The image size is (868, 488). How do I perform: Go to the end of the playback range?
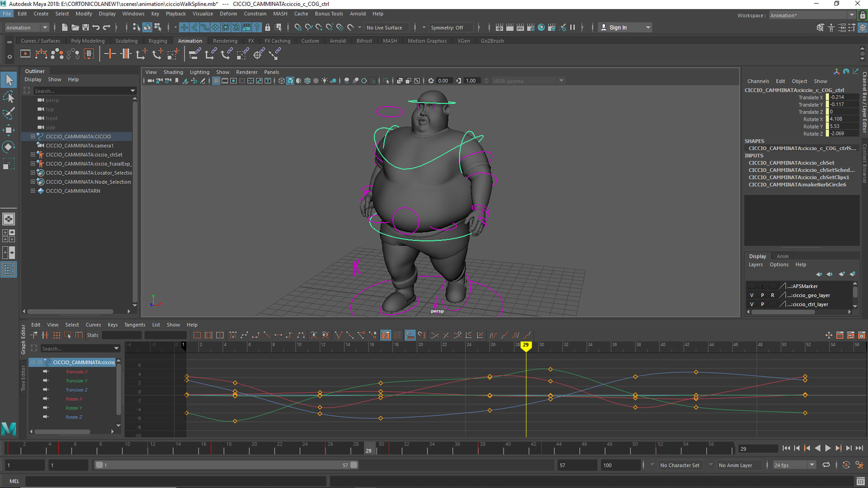tap(859, 448)
